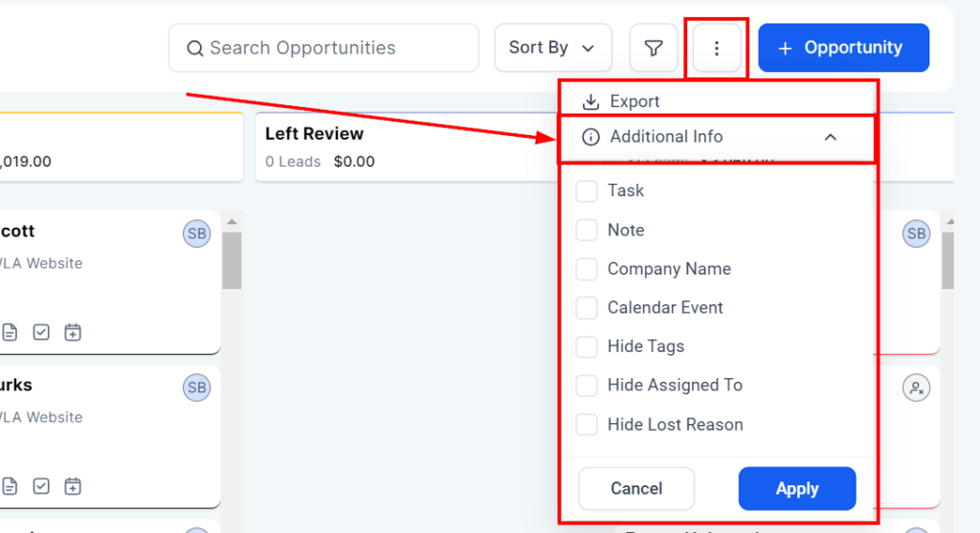
Task: Enable the Task checkbox
Action: [587, 191]
